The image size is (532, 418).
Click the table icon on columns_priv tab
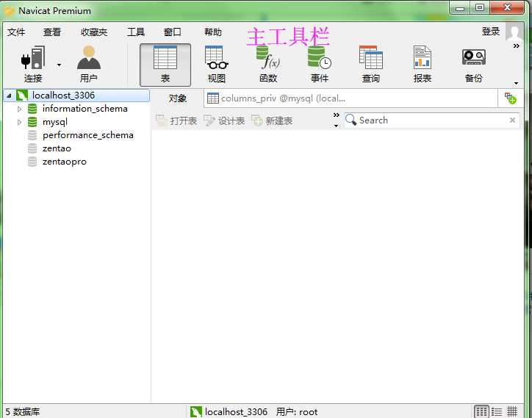pyautogui.click(x=213, y=98)
